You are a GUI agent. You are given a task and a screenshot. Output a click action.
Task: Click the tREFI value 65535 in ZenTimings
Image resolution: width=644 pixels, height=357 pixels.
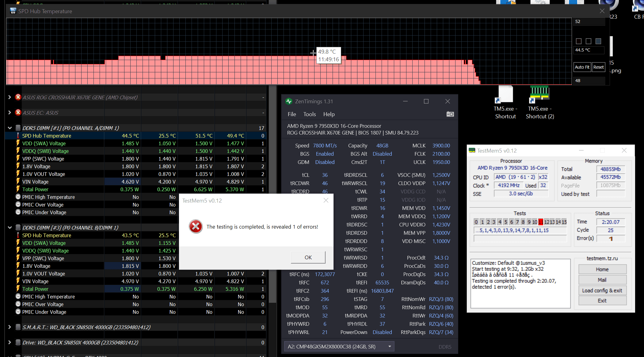coord(382,283)
